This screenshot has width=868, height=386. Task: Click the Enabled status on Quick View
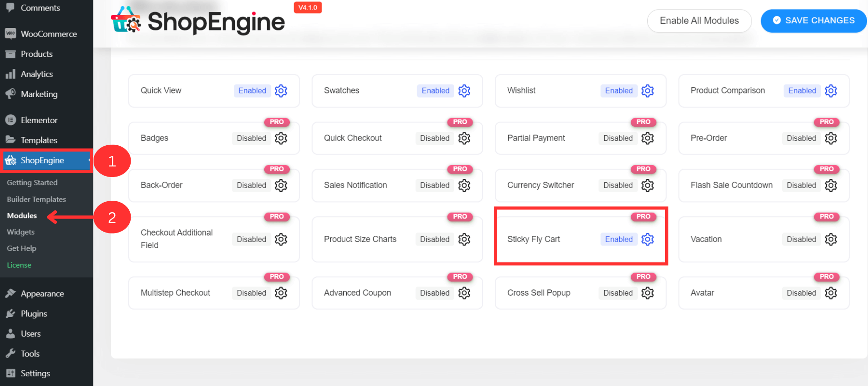pos(252,91)
